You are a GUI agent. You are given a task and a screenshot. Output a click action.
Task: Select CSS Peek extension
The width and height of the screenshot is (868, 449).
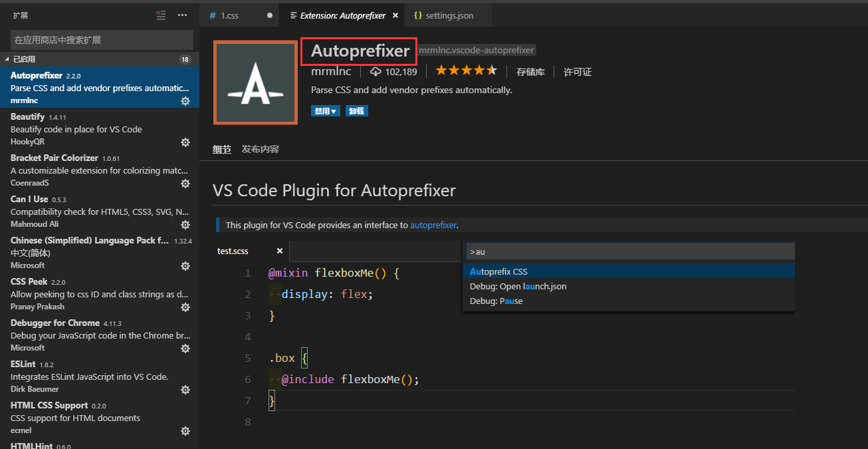(x=100, y=293)
